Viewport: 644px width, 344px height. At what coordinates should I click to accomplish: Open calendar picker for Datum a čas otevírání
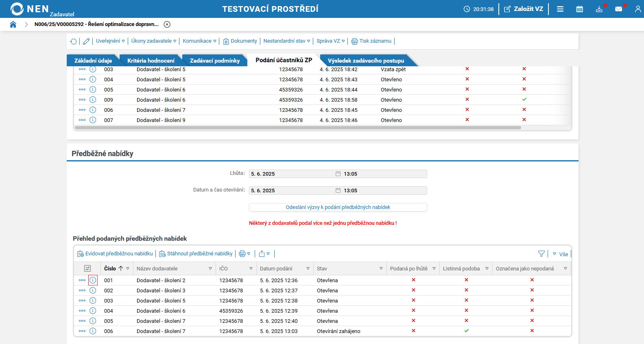pyautogui.click(x=338, y=191)
